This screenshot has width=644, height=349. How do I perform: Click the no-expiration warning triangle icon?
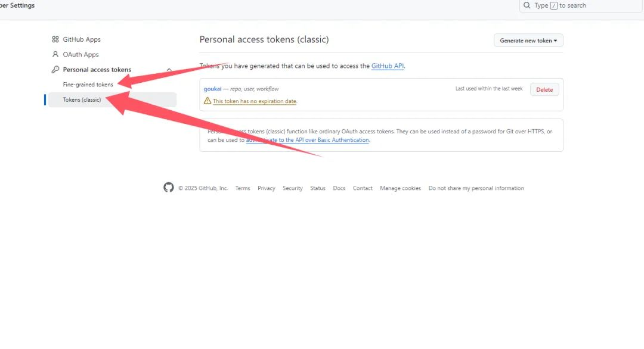(x=208, y=101)
